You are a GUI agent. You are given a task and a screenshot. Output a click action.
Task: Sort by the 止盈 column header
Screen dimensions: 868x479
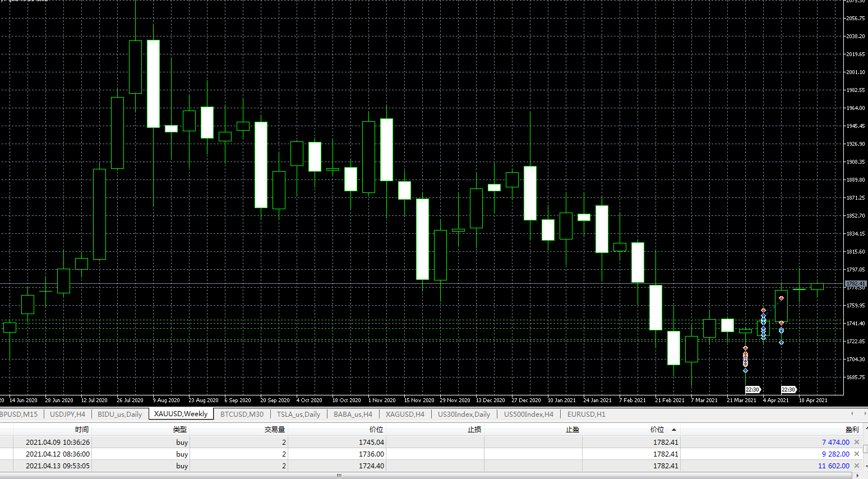click(572, 430)
